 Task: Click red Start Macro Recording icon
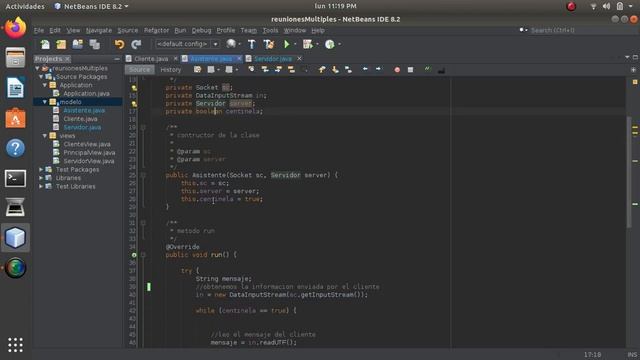tap(397, 70)
